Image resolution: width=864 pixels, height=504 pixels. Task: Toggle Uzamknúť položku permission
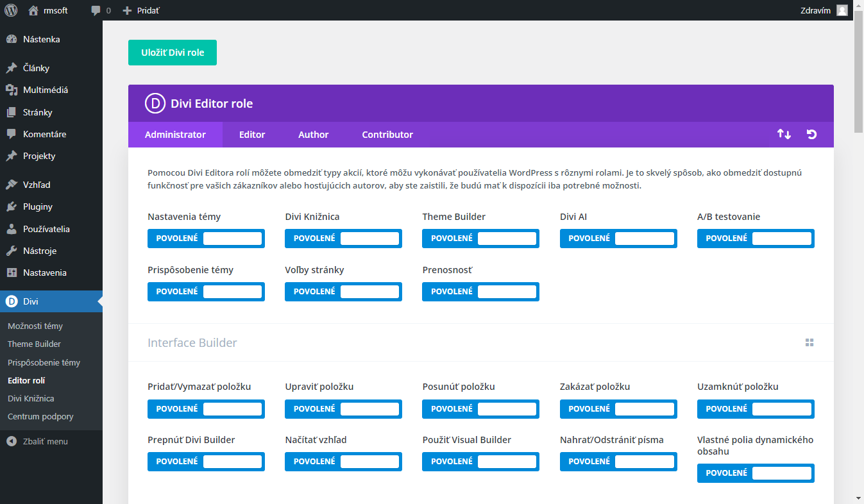click(756, 409)
